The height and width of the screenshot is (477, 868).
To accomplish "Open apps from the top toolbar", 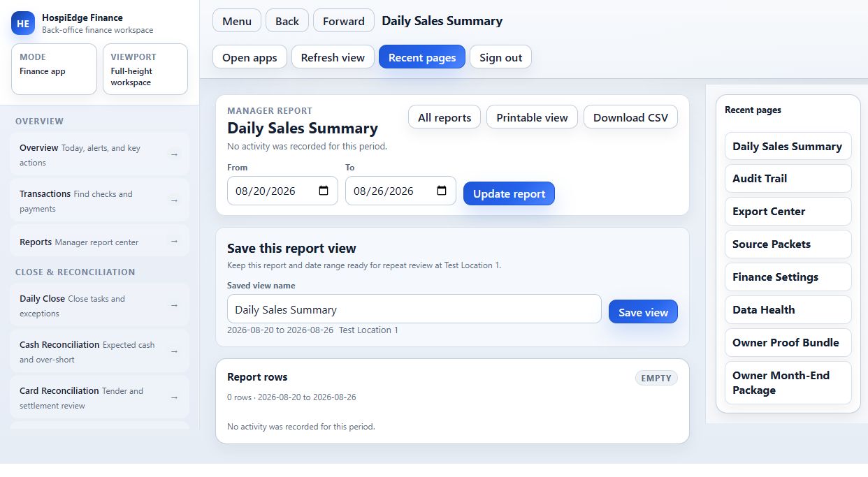I will coord(249,57).
